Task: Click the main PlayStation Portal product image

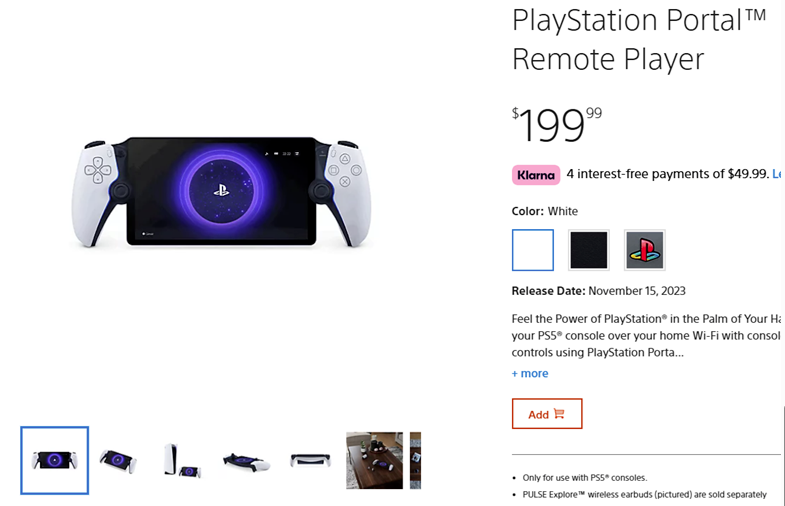Action: click(x=221, y=192)
